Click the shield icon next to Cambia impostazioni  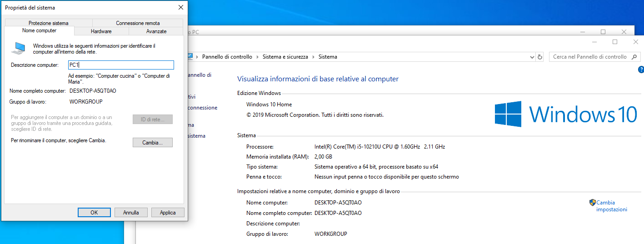593,203
